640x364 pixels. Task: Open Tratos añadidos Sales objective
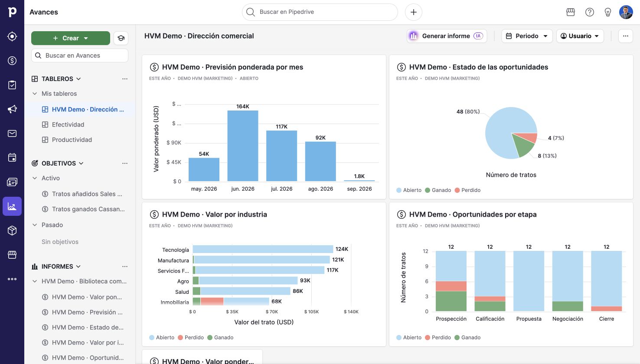coord(87,194)
